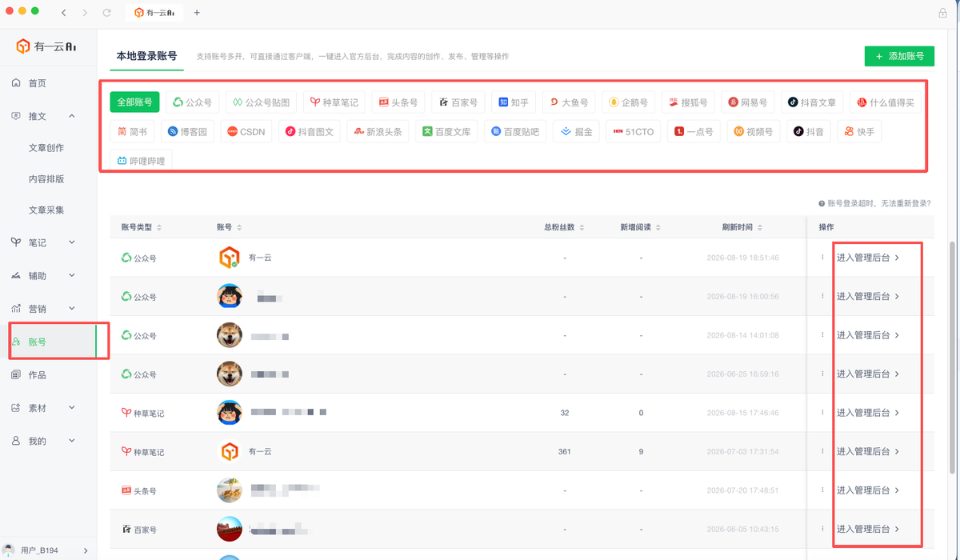Filter accounts by 百度贴吧
Screen dimensions: 960x560
[x=515, y=132]
